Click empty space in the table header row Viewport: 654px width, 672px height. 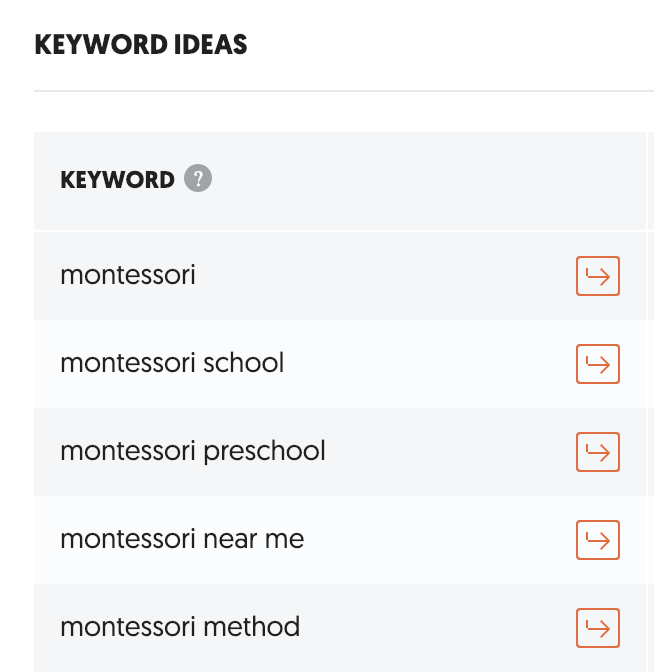click(420, 180)
